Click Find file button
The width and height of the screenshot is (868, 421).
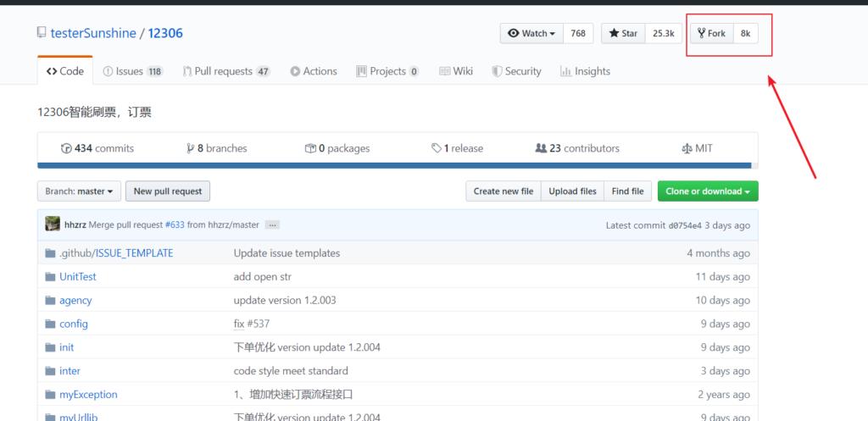tap(628, 191)
